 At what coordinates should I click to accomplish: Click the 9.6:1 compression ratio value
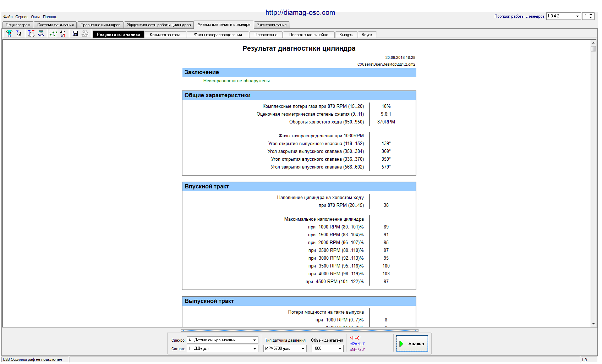coord(386,114)
